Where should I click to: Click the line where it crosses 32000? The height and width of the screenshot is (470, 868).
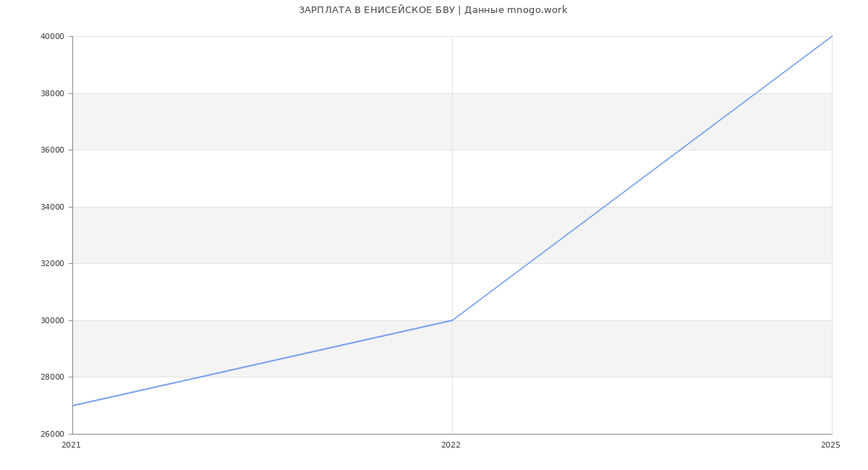point(528,263)
